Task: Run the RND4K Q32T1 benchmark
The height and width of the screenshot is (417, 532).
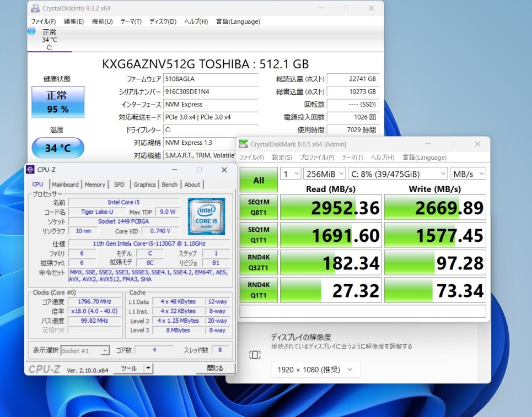Action: (259, 262)
